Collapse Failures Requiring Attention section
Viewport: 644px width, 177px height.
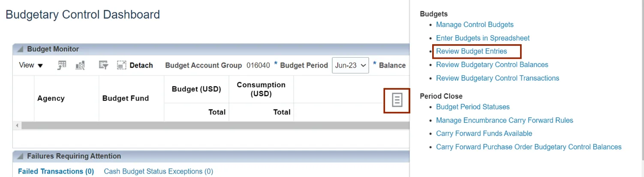(20, 156)
